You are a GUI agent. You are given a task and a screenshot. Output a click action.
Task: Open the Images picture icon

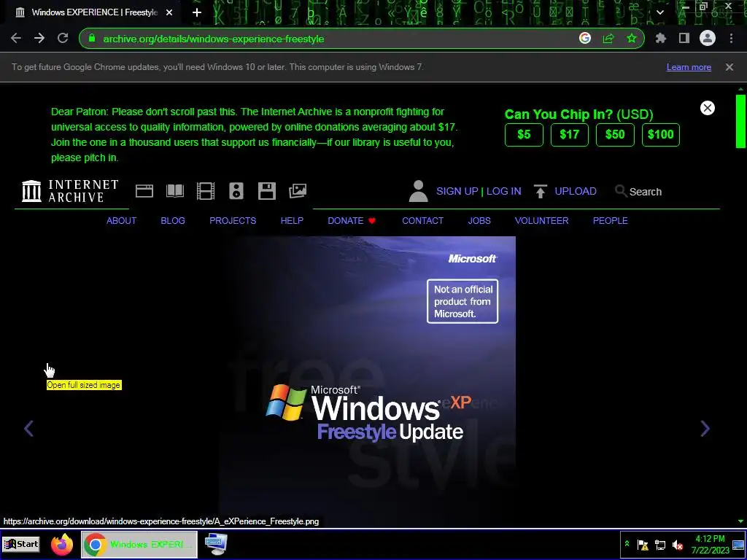tap(298, 191)
